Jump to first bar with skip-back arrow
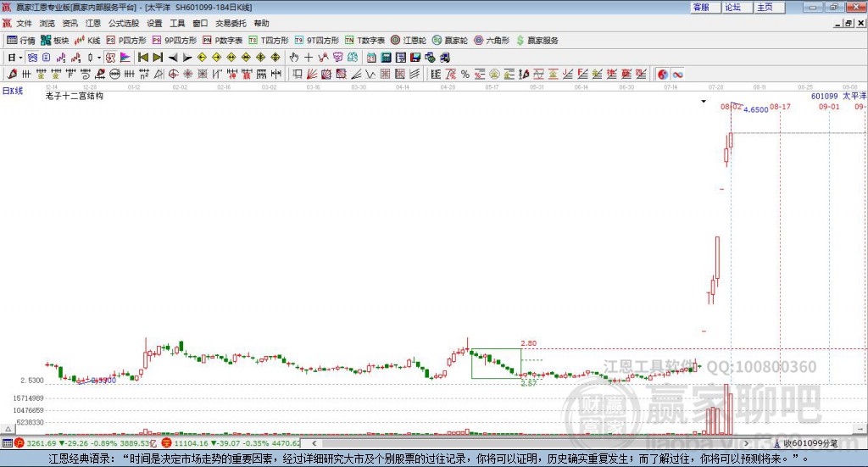 (x=143, y=58)
